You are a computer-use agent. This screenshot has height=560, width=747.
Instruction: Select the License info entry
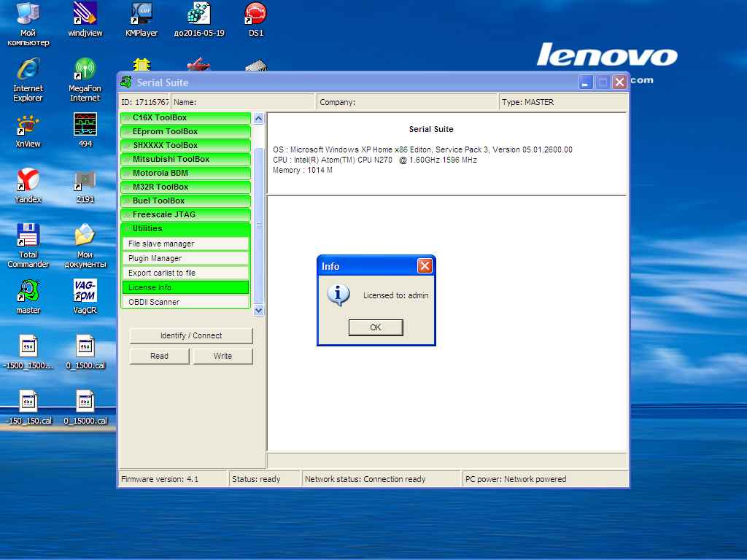pos(185,287)
